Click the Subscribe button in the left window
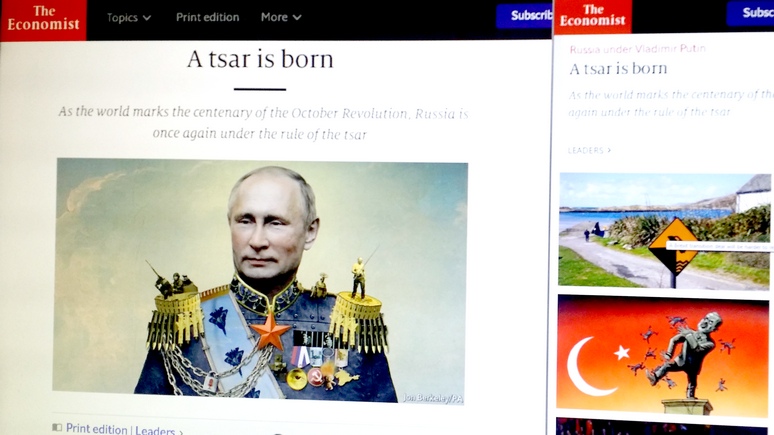Screen dimensions: 774x435 click(x=524, y=16)
